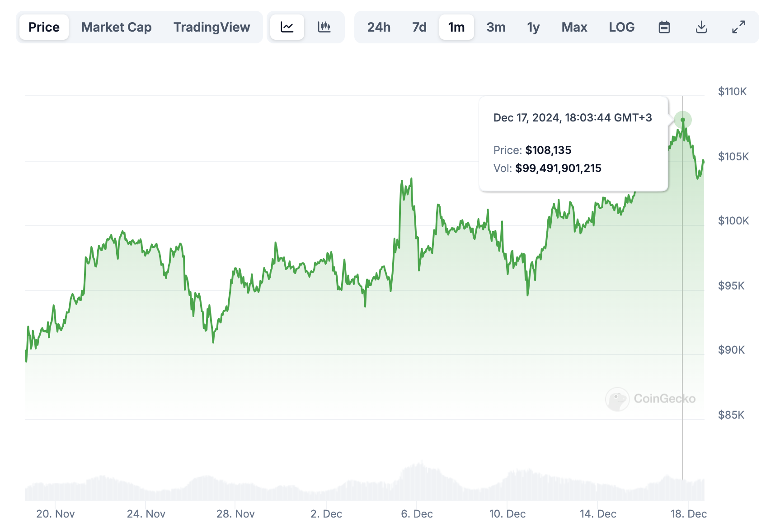Viewport: 780px width, 532px height.
Task: Select the 1m time range
Action: 456,27
